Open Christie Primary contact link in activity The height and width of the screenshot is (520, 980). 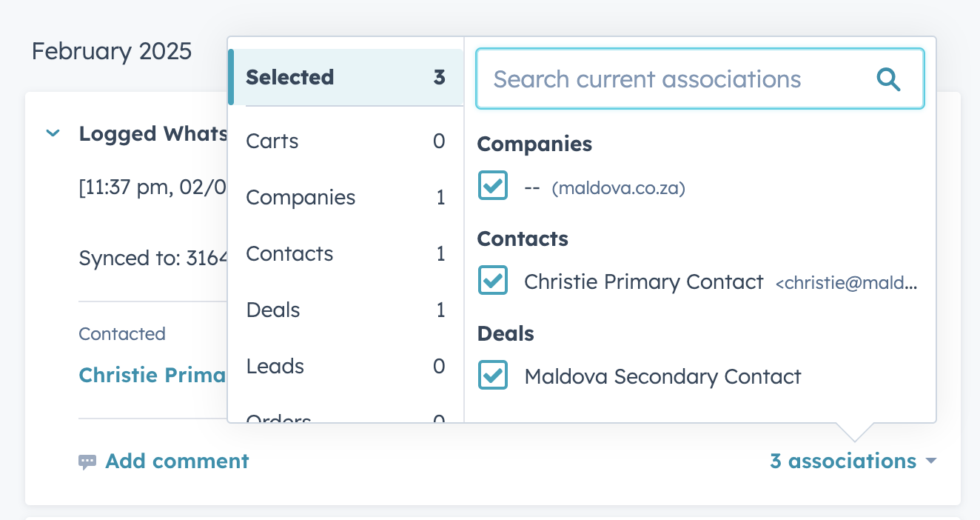[x=152, y=375]
